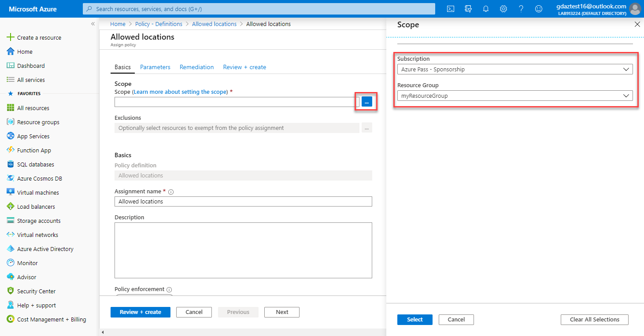Click the Security Center shield icon
The height and width of the screenshot is (336, 644).
pyautogui.click(x=11, y=291)
